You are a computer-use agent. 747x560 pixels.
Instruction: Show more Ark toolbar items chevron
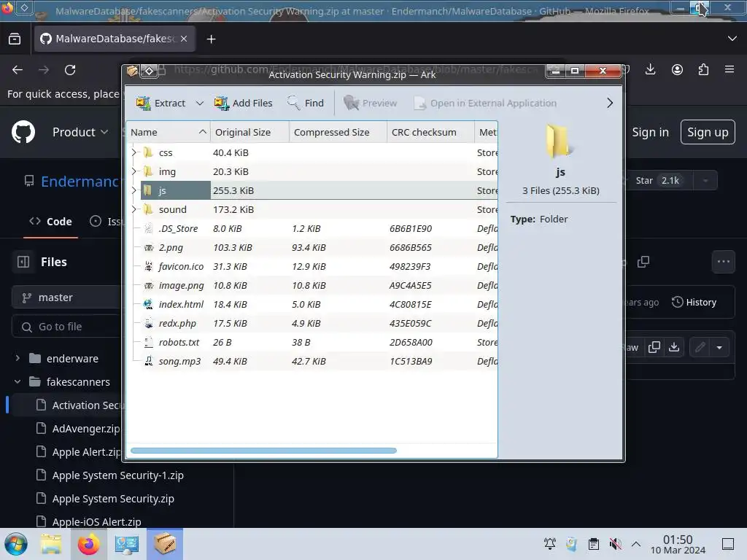[x=610, y=103]
